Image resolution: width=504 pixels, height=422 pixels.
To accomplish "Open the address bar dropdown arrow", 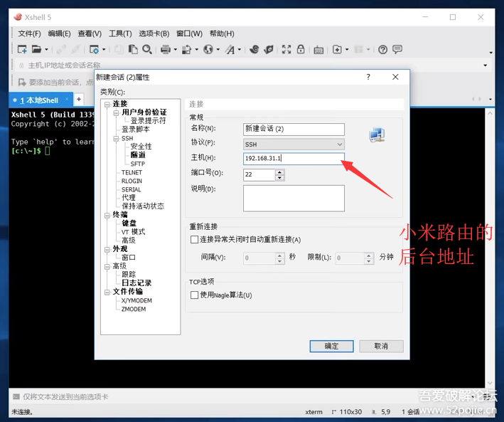I will tap(485, 65).
